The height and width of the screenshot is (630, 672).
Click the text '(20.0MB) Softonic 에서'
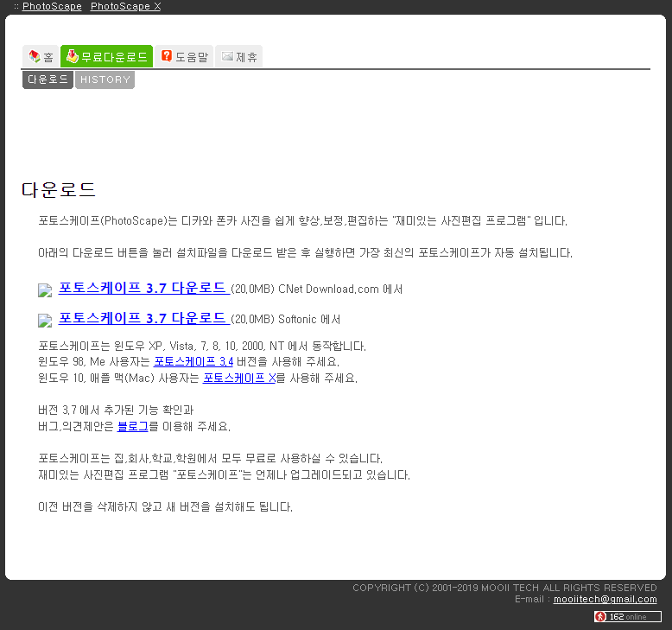pos(286,320)
